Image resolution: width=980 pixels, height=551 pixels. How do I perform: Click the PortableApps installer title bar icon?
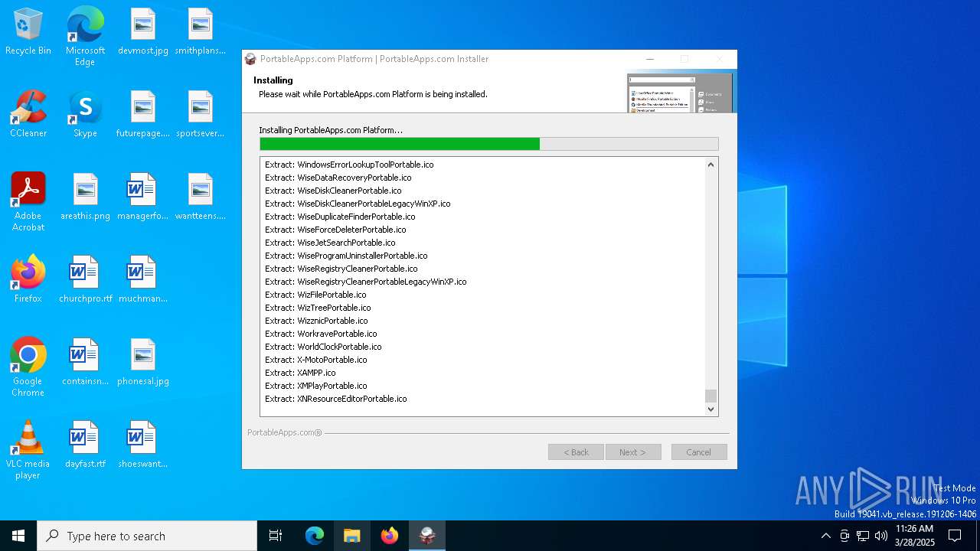250,59
